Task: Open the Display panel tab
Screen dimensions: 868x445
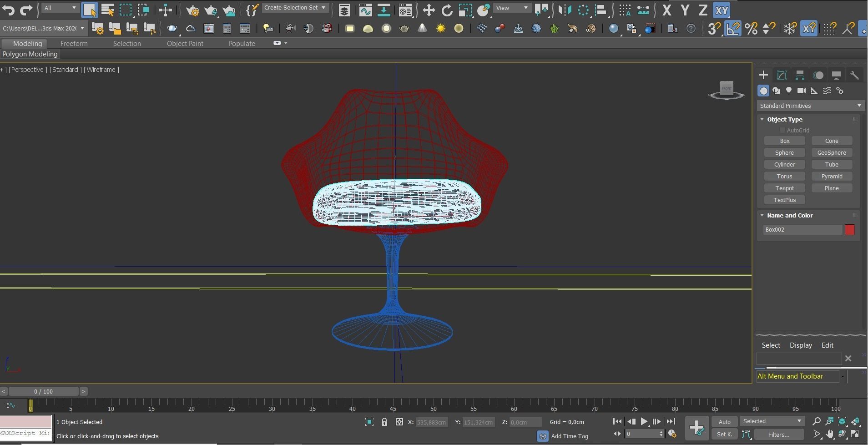Action: tap(836, 75)
